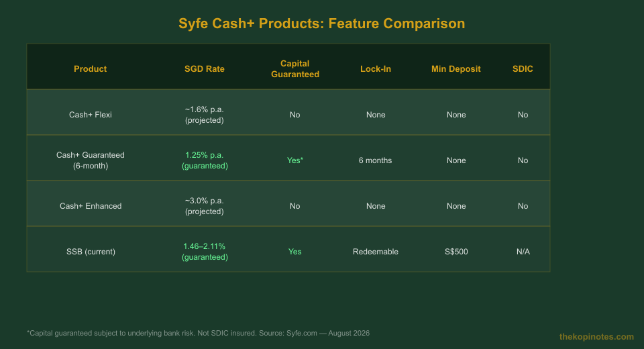Screen dimensions: 644x349
Task: Click Min Deposit None in Cash+ Guaranteed row
Action: (456, 160)
